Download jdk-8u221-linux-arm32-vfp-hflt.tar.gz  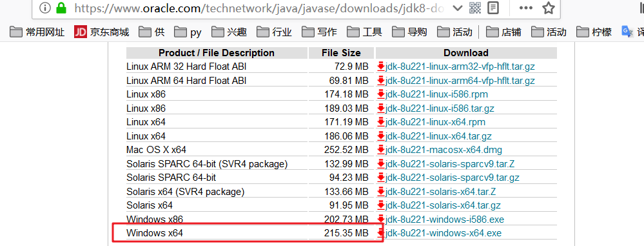(x=460, y=67)
